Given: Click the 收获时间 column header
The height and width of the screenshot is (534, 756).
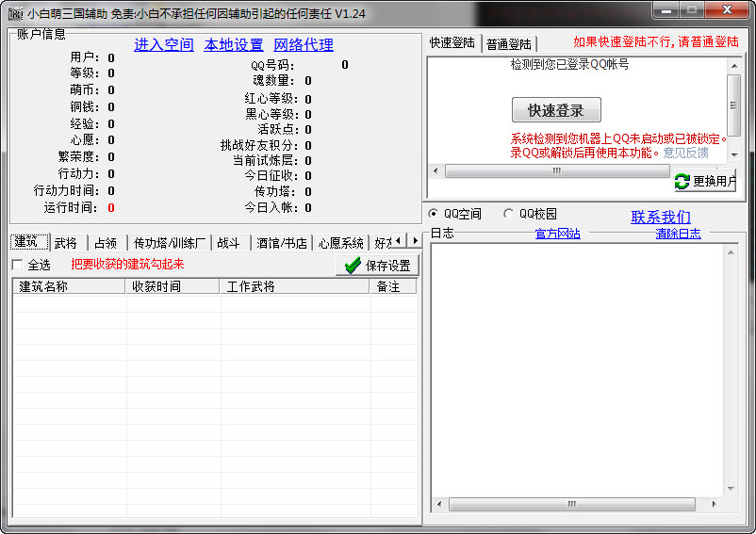Looking at the screenshot, I should click(156, 286).
